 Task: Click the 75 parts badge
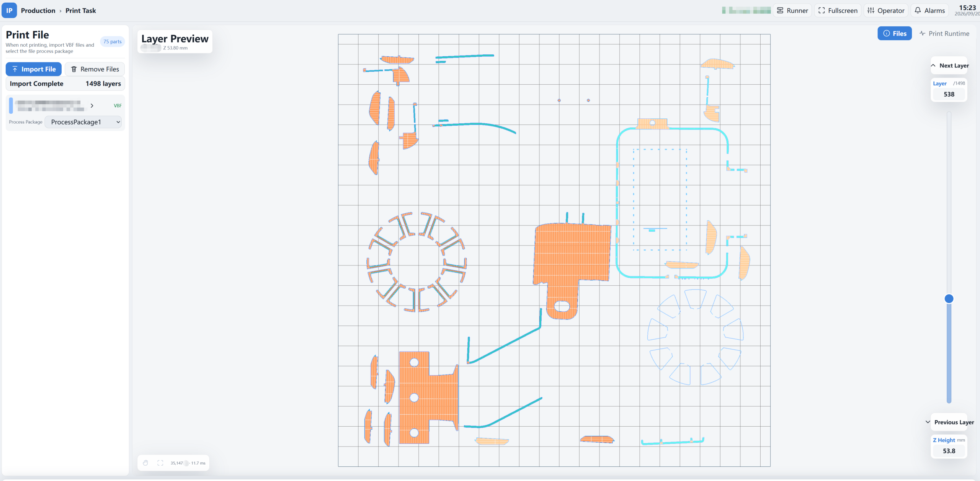[x=113, y=41]
